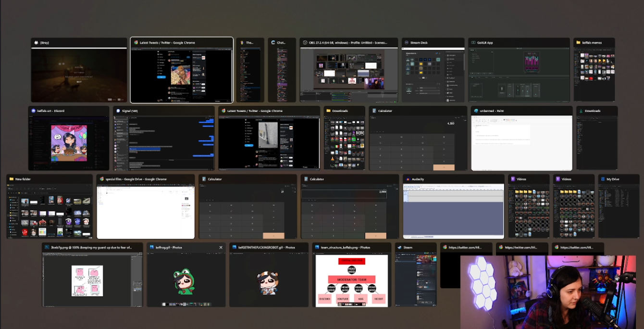
Task: Click the My Drive window icon
Action: (x=603, y=179)
